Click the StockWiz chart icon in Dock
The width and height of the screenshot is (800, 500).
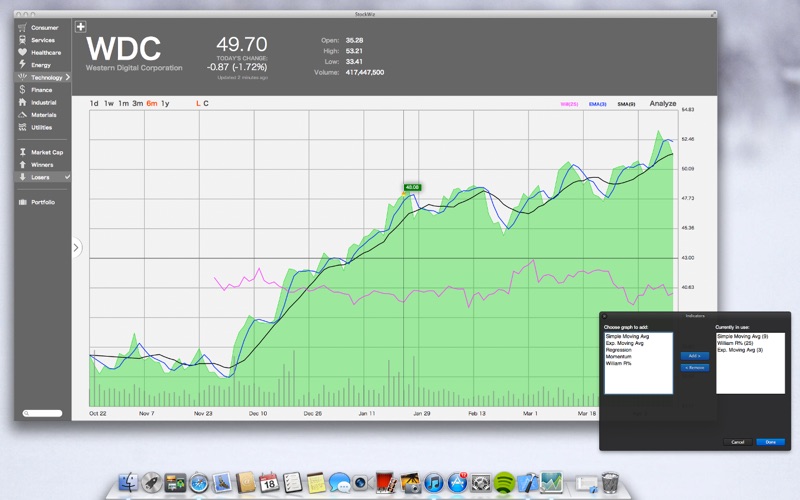tap(552, 482)
